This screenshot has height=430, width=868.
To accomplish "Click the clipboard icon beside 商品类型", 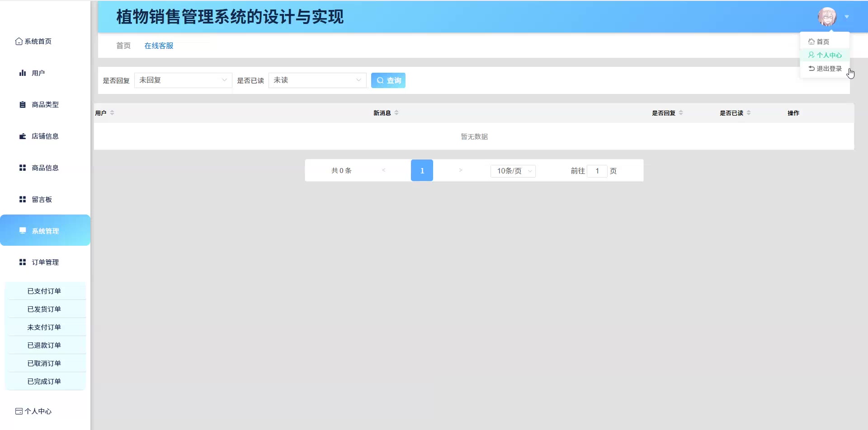I will coord(23,105).
